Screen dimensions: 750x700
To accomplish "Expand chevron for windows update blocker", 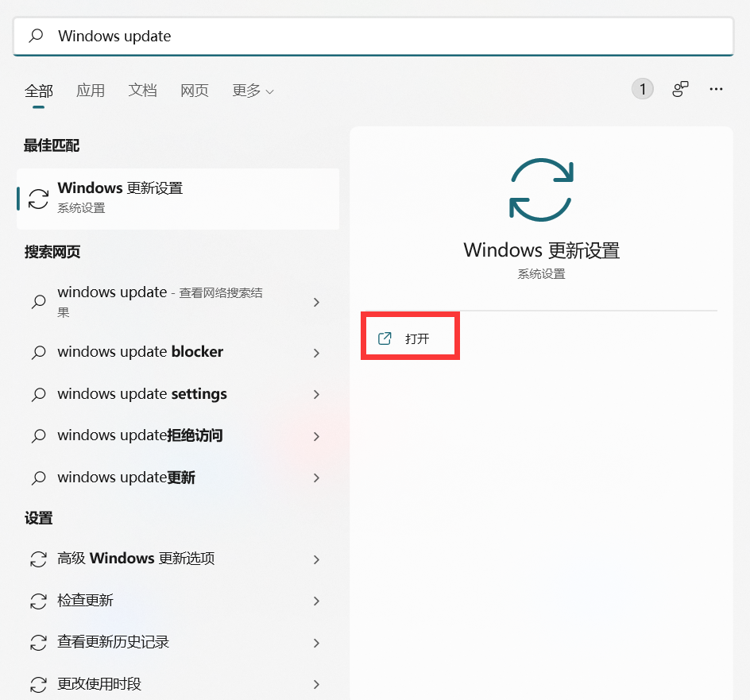I will click(316, 353).
